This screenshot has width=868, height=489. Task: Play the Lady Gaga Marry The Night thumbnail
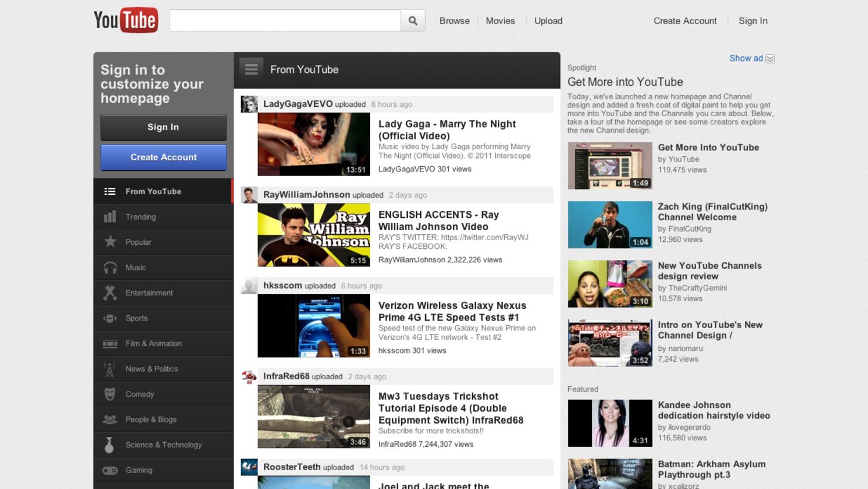(x=314, y=143)
